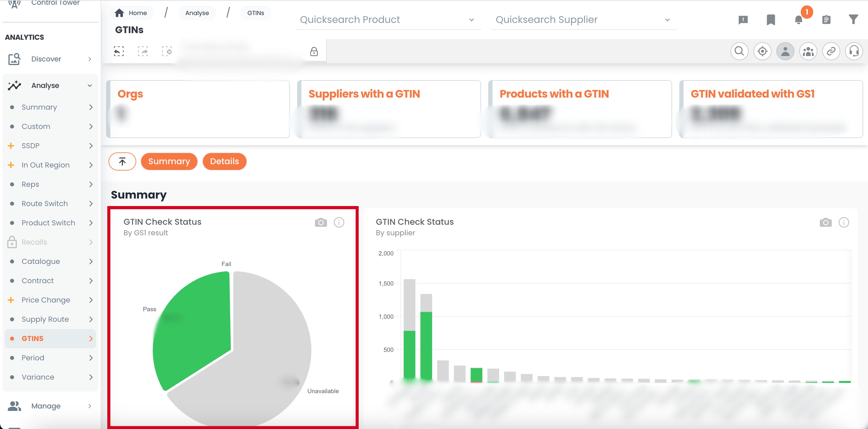Open Quicksearch Product dropdown
The width and height of the screenshot is (868, 429).
(x=388, y=20)
